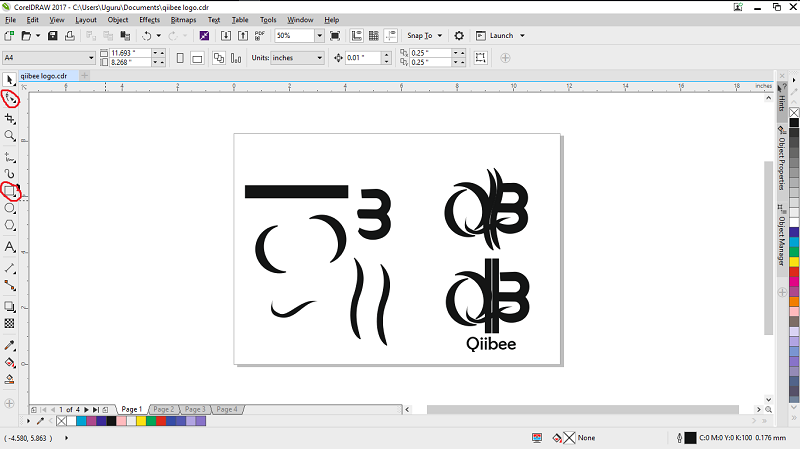
Task: Select the Color Eyedropper tool
Action: (x=9, y=345)
